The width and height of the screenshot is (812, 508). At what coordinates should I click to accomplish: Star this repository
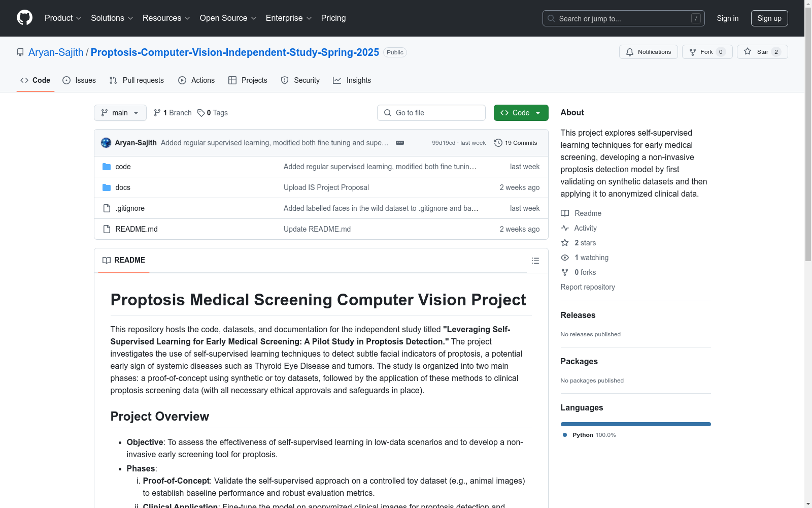(762, 52)
